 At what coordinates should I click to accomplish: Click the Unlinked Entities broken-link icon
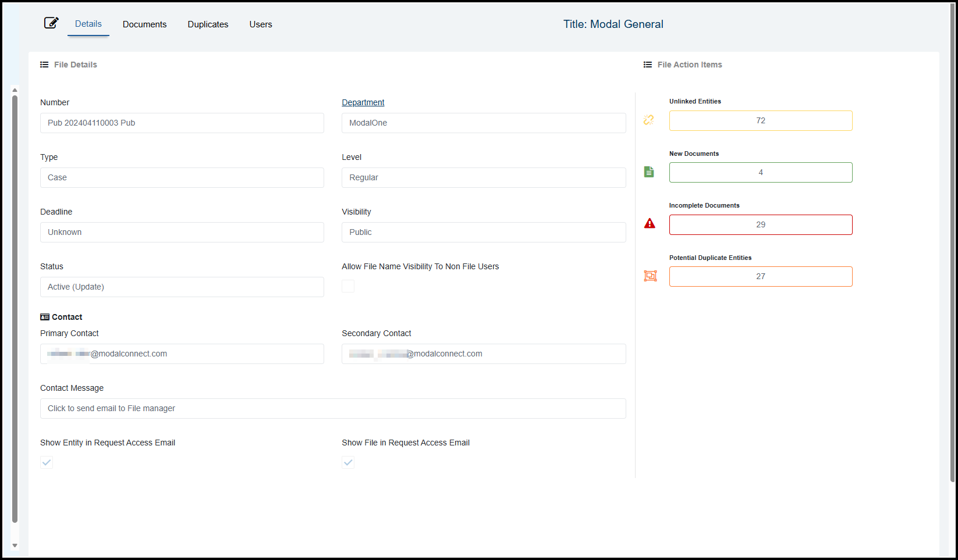[649, 120]
